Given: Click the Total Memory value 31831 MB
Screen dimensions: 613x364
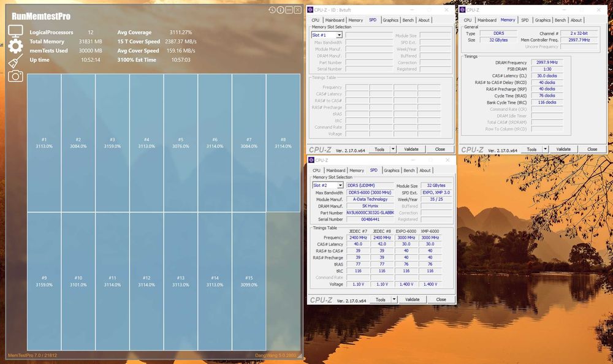Looking at the screenshot, I should click(x=90, y=42).
